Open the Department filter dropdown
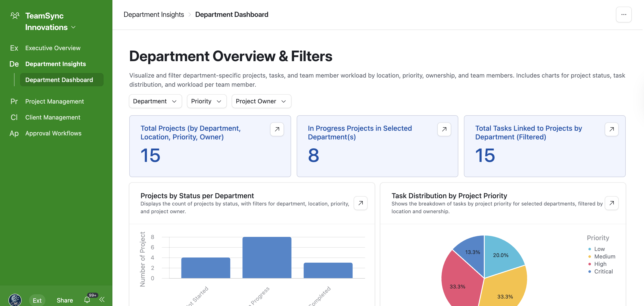The width and height of the screenshot is (644, 306). tap(155, 101)
